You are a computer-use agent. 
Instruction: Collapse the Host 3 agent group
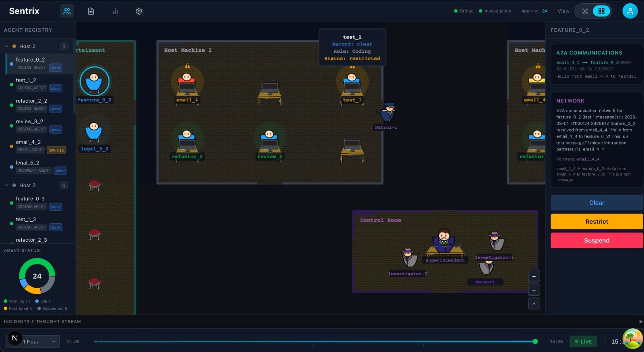pyautogui.click(x=6, y=185)
